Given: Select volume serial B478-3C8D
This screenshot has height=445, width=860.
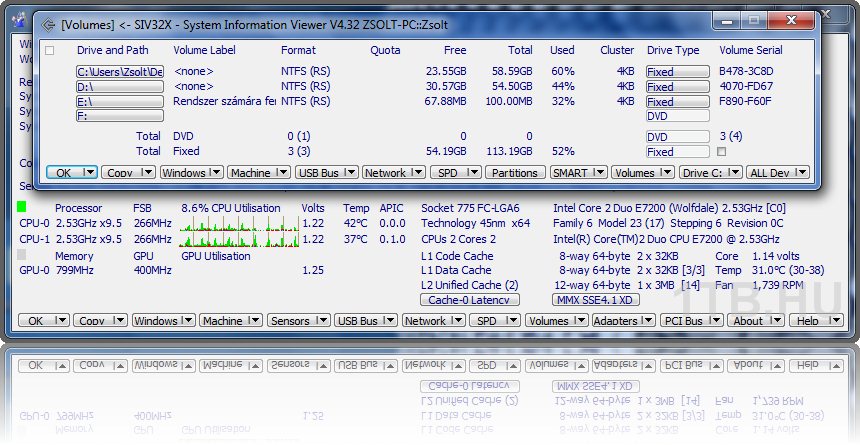Looking at the screenshot, I should point(746,71).
